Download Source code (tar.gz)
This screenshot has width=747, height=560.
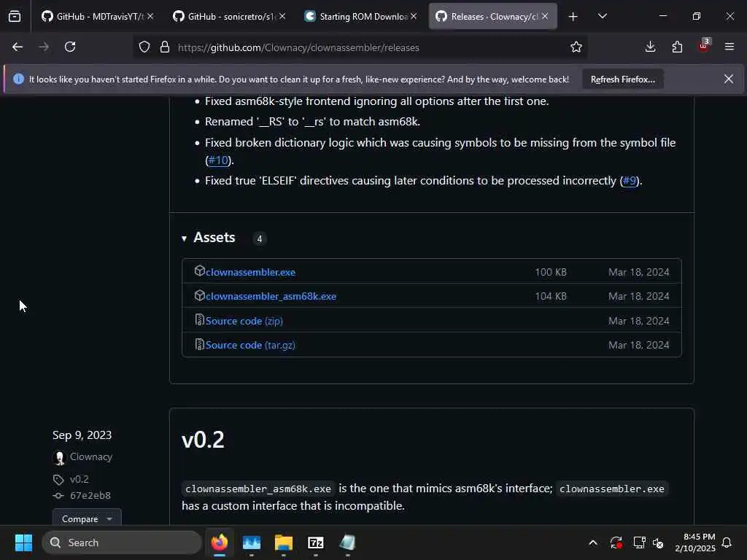click(x=250, y=345)
